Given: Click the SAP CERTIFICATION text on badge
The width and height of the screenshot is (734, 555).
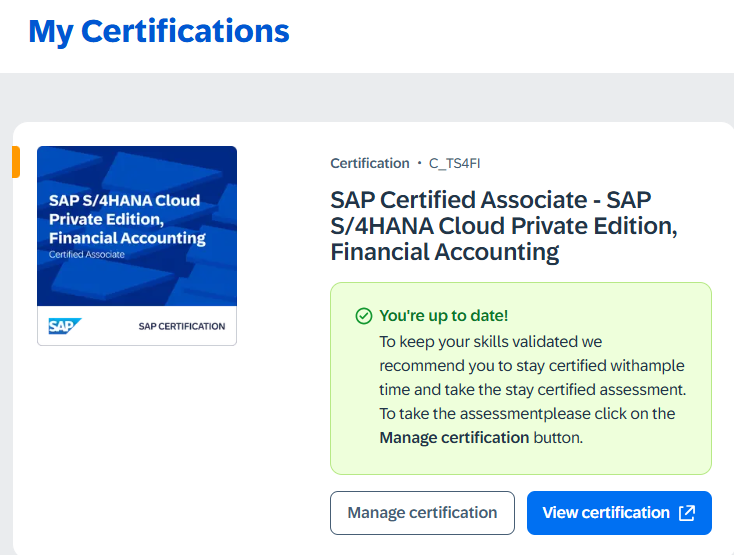Looking at the screenshot, I should (x=181, y=326).
